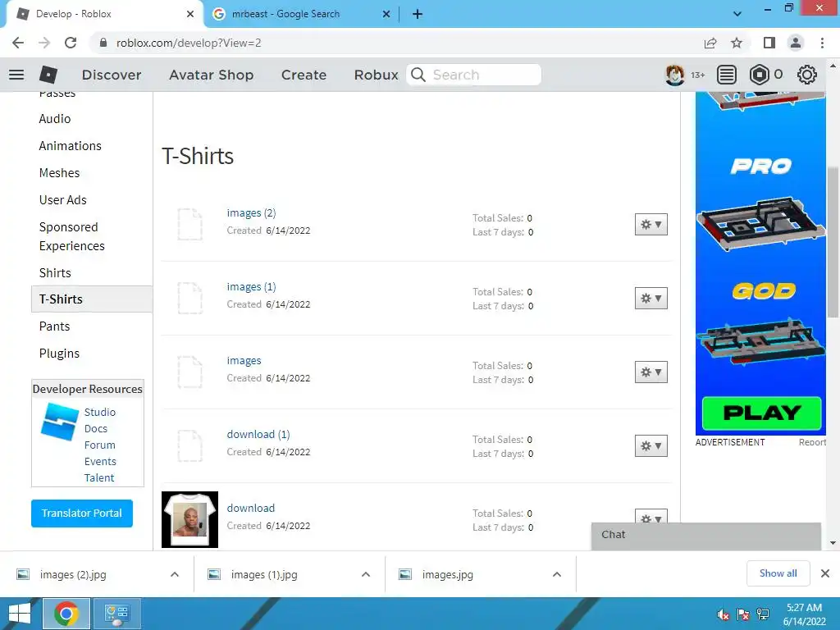
Task: Click the browser address bar URL
Action: (189, 43)
